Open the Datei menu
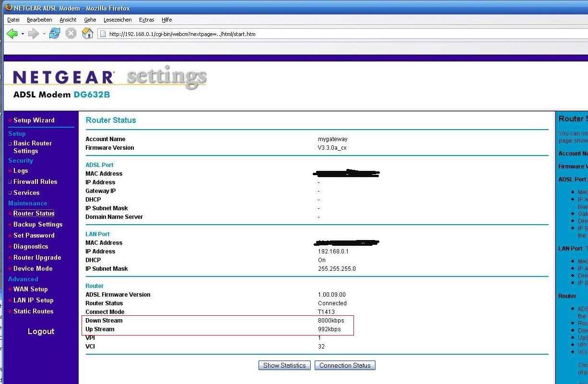Viewport: 588px width, 384px height. click(x=13, y=20)
